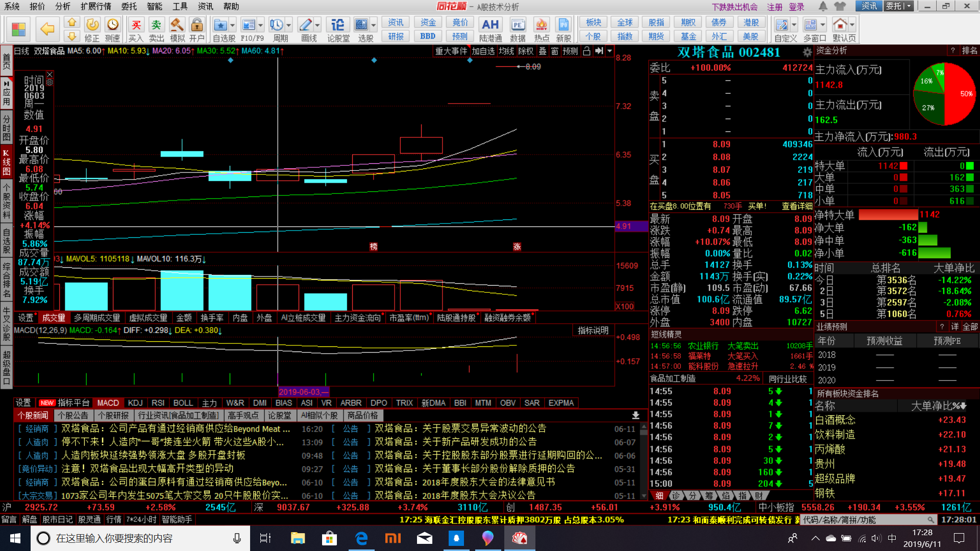980x551 pixels.
Task: Click the skip-to-end arrow chart icon
Action: (599, 51)
